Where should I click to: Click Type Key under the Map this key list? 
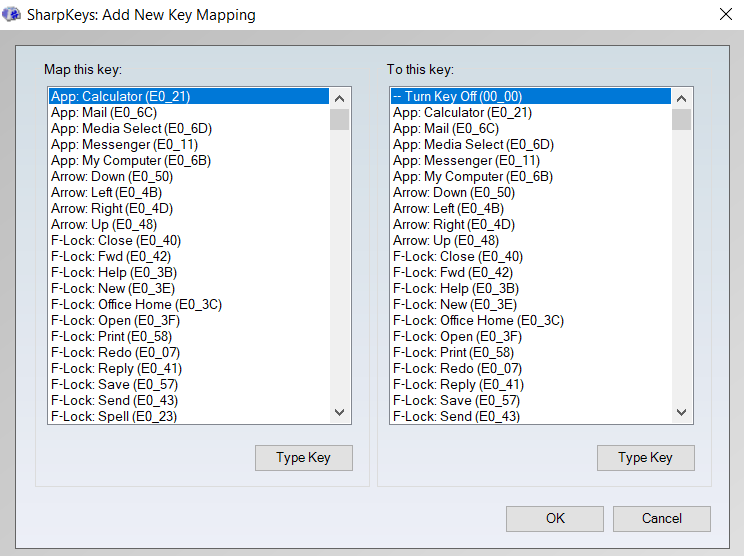coord(303,458)
